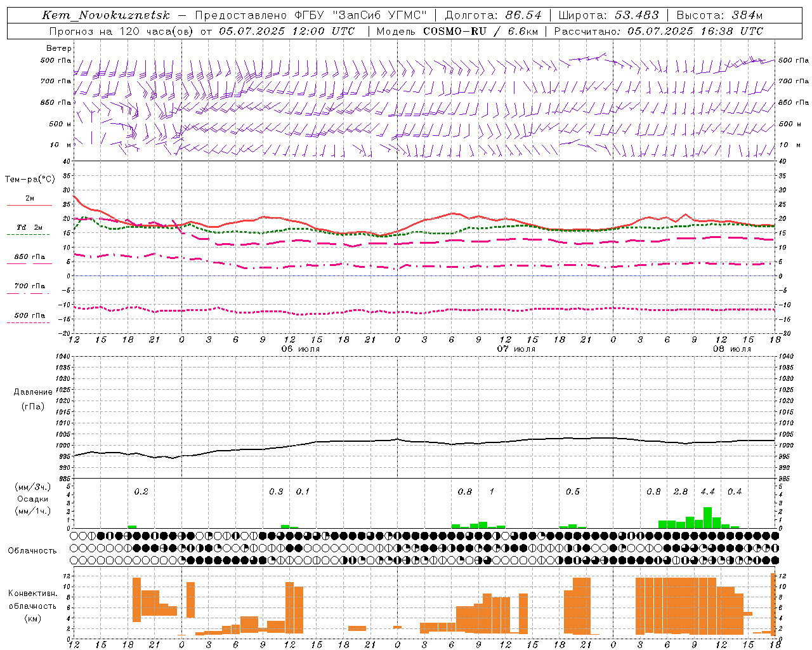Click the 0.5 precipitation total value
Viewport: 812px width, 650px height.
pyautogui.click(x=572, y=492)
